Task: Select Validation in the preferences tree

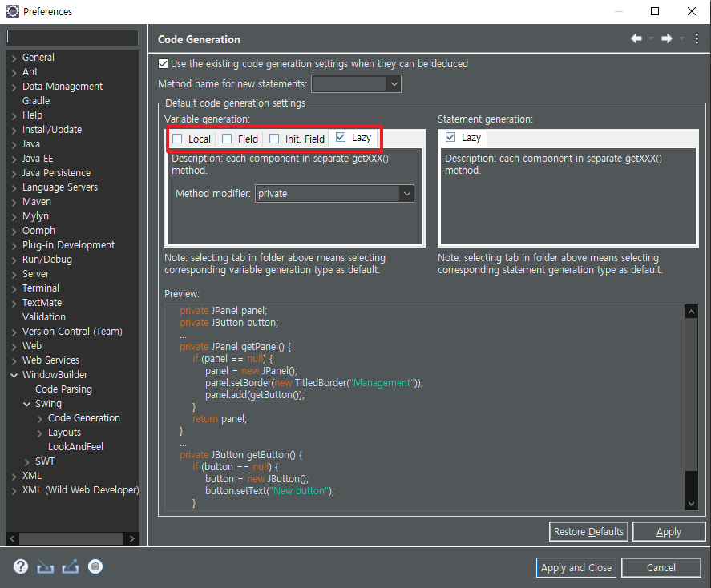Action: [x=44, y=316]
